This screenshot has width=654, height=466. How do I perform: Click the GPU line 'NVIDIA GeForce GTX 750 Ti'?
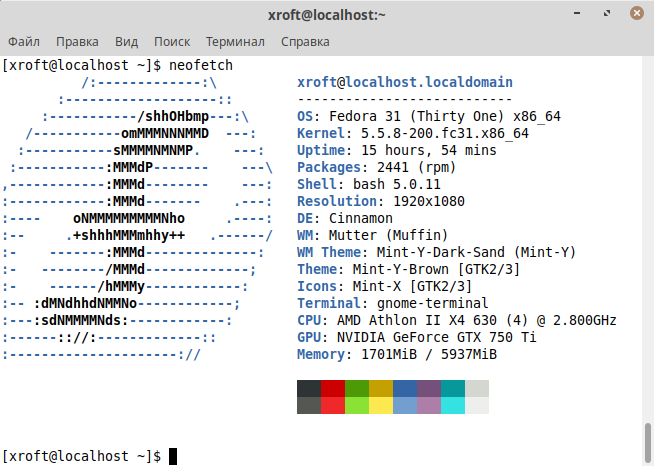(437, 338)
